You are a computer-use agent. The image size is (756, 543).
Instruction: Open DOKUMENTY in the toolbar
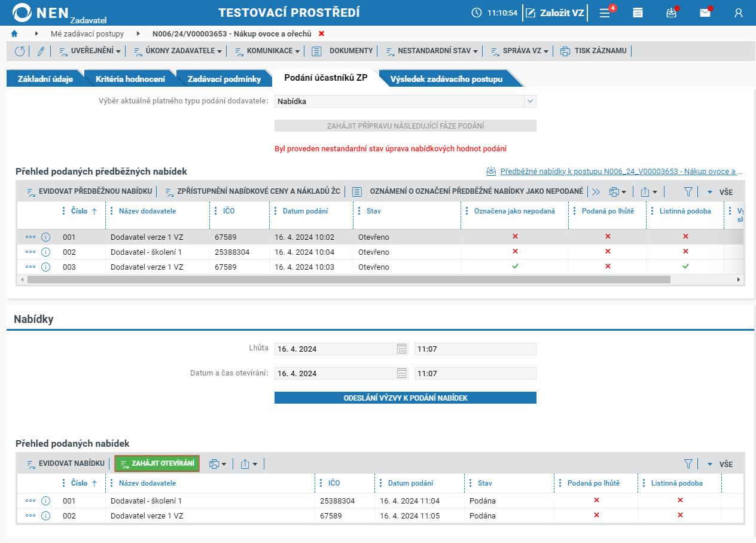(x=343, y=51)
